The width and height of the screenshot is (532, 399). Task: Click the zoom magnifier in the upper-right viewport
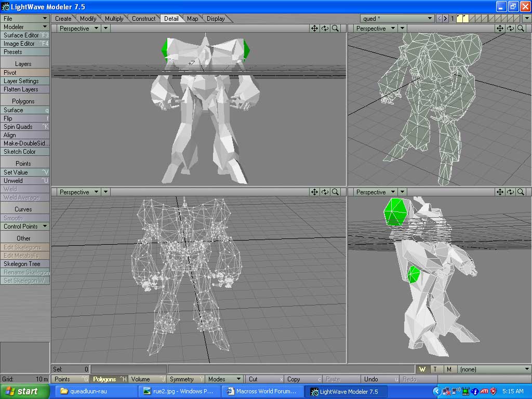(x=521, y=29)
